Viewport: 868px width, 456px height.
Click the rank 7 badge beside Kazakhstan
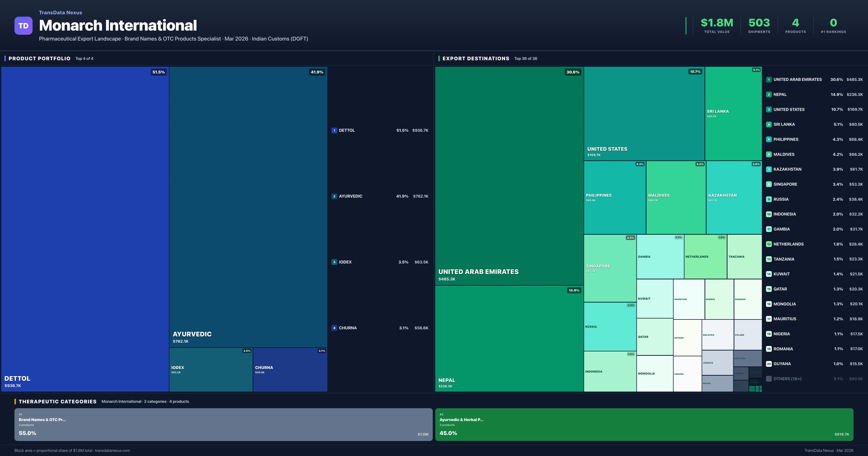[x=769, y=169]
